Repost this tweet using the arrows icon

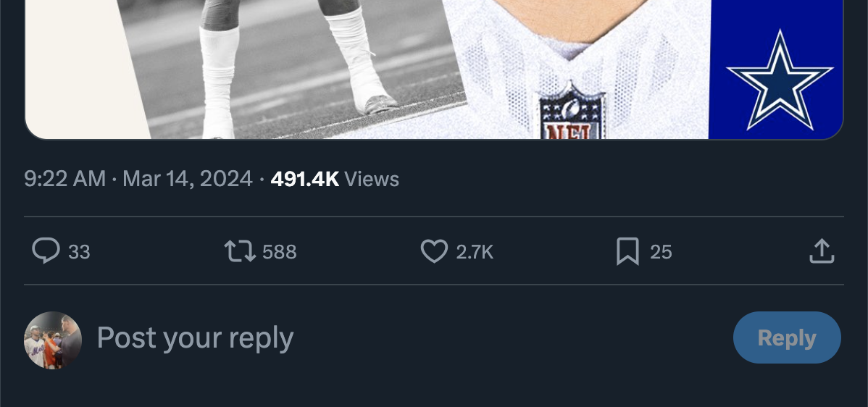click(239, 251)
